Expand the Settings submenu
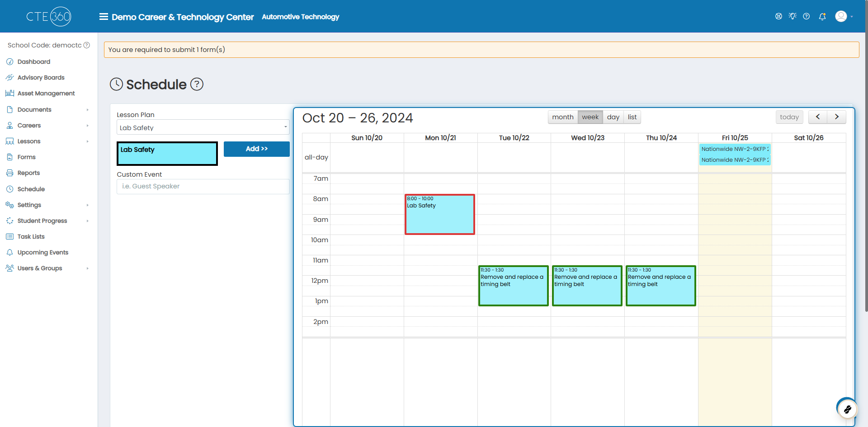 click(87, 205)
